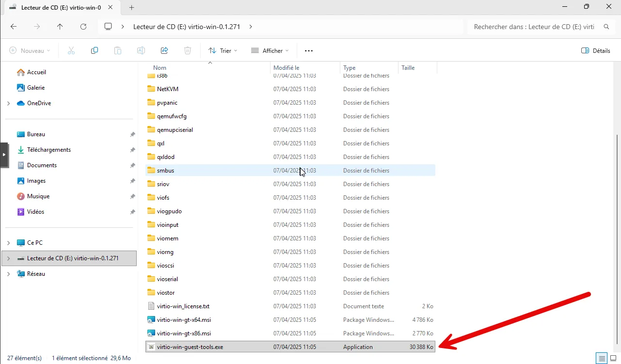Go up one folder level with up arrow
The height and width of the screenshot is (364, 621).
[60, 27]
